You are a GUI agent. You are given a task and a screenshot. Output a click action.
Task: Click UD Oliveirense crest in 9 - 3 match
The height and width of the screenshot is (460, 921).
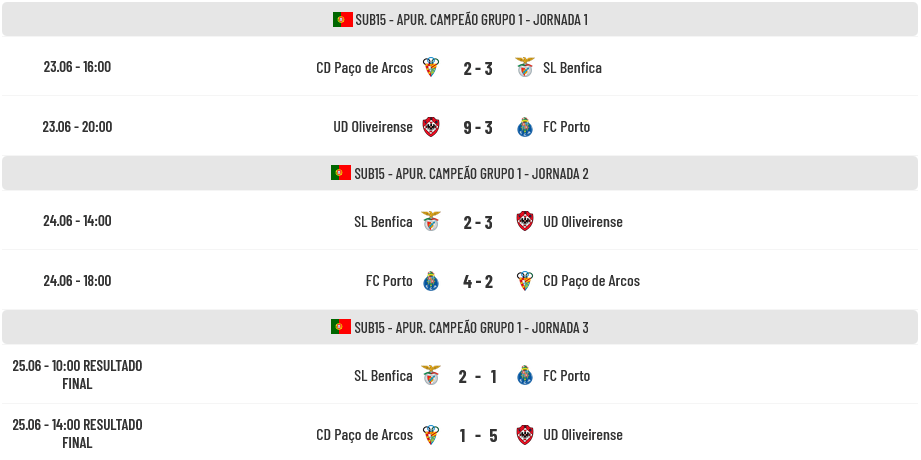431,127
